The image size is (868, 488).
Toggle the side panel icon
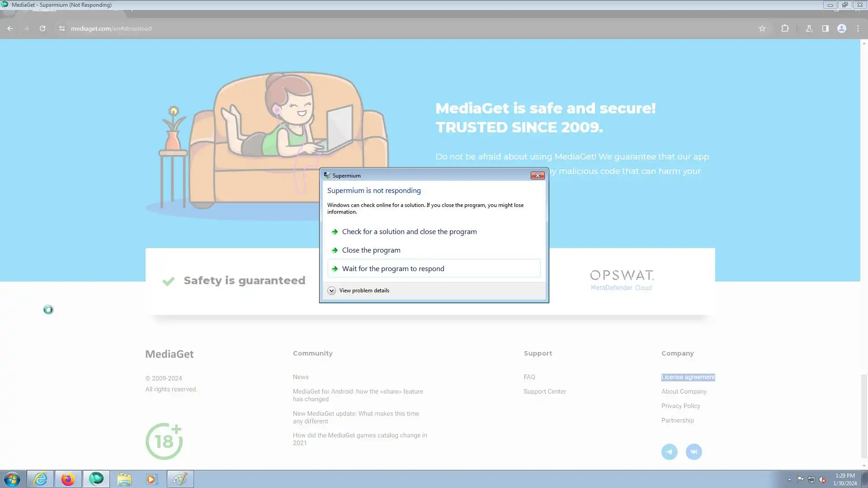point(826,28)
